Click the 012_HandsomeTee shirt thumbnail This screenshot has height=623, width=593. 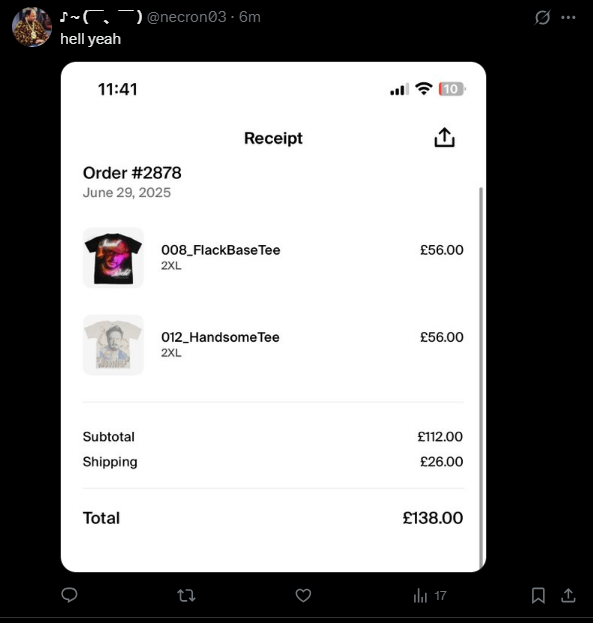pyautogui.click(x=113, y=344)
